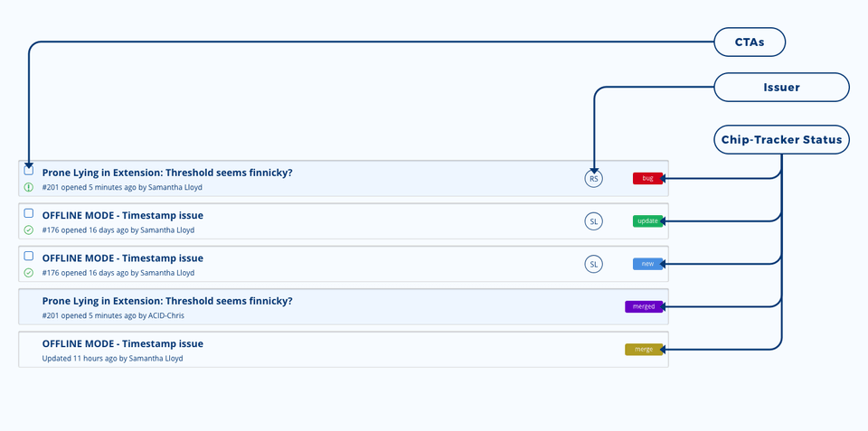Tick checkbox for the 'bug' tagged issue

pyautogui.click(x=29, y=171)
